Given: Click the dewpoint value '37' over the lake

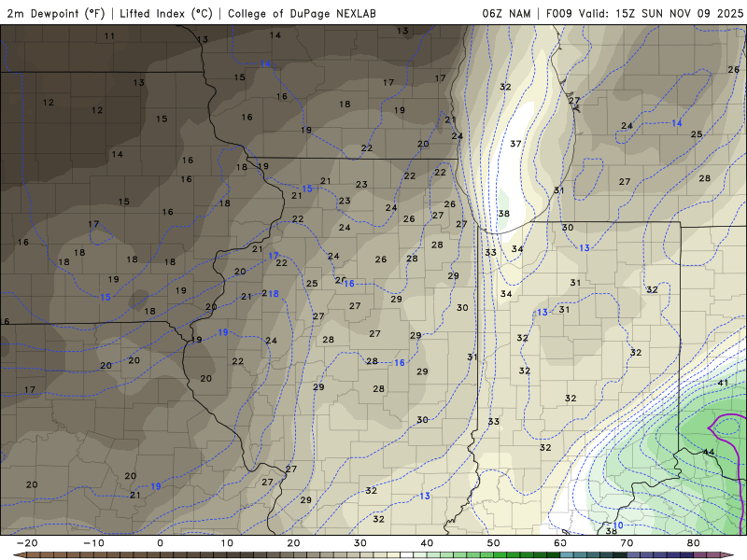Looking at the screenshot, I should 515,144.
